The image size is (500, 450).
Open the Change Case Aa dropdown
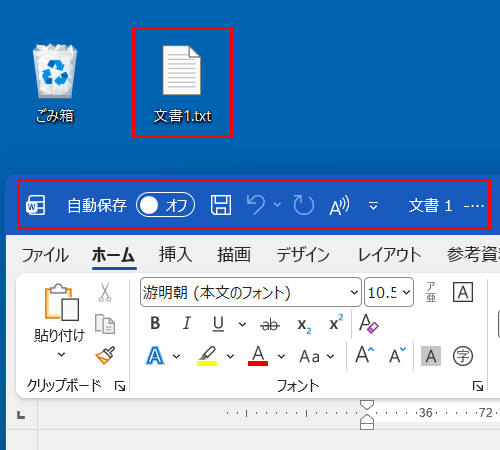pyautogui.click(x=317, y=356)
